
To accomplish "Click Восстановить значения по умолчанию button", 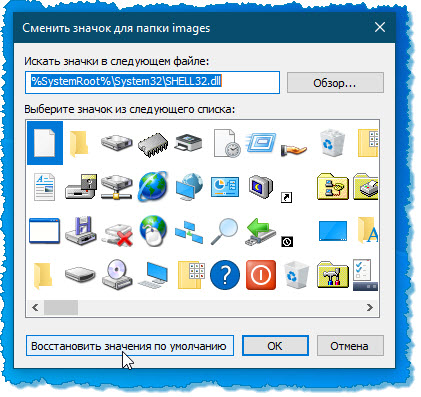I will [x=130, y=346].
